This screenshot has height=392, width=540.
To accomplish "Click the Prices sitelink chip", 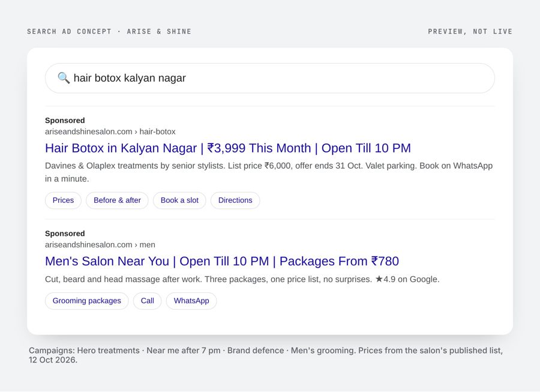I will 63,201.
